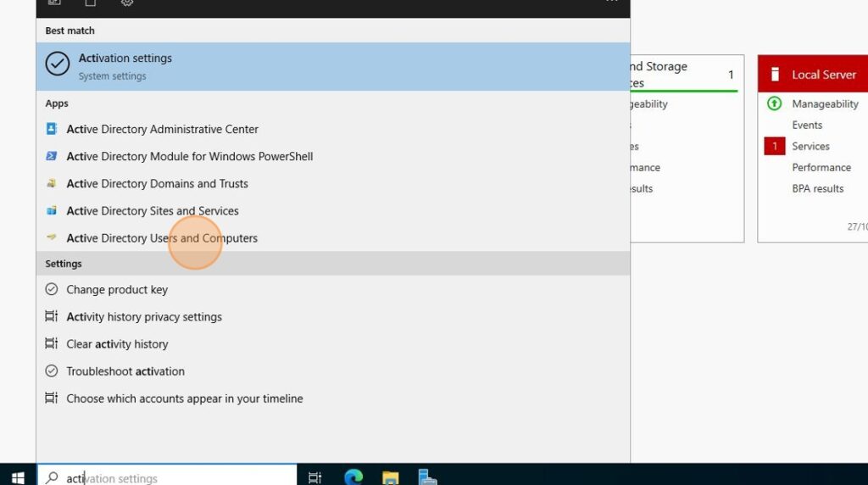This screenshot has height=485, width=868.
Task: Click the Local Server tile icon
Action: pos(775,74)
